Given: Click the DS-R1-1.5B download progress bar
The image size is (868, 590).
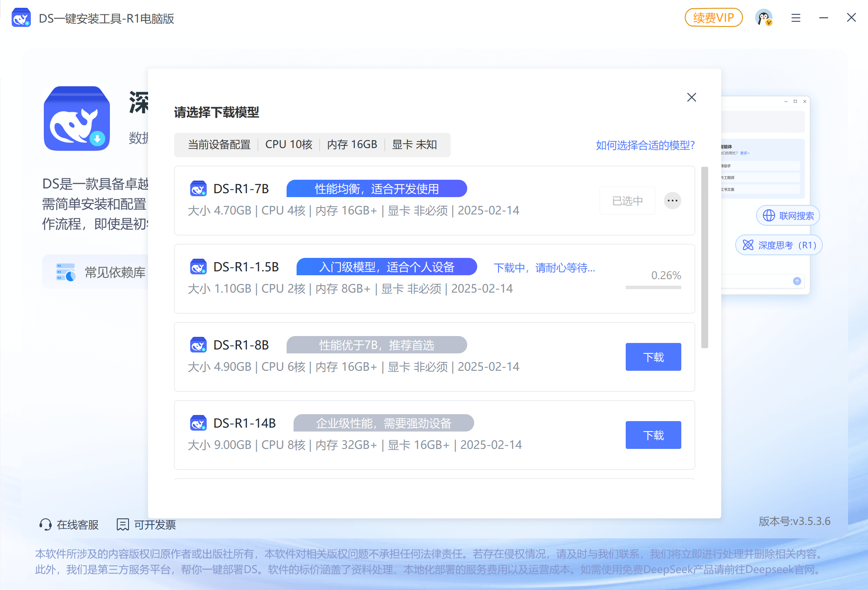Looking at the screenshot, I should 653,287.
